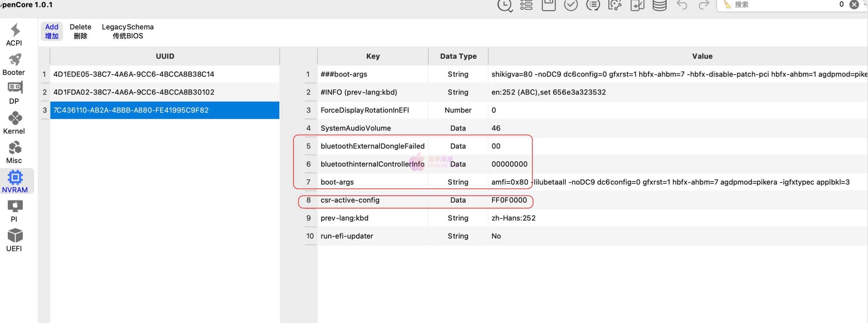Select the NVRAM section
The height and width of the screenshot is (323, 868).
pyautogui.click(x=15, y=181)
